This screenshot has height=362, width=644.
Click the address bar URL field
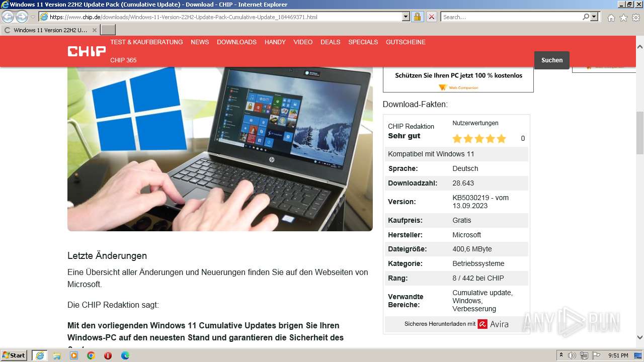[220, 17]
